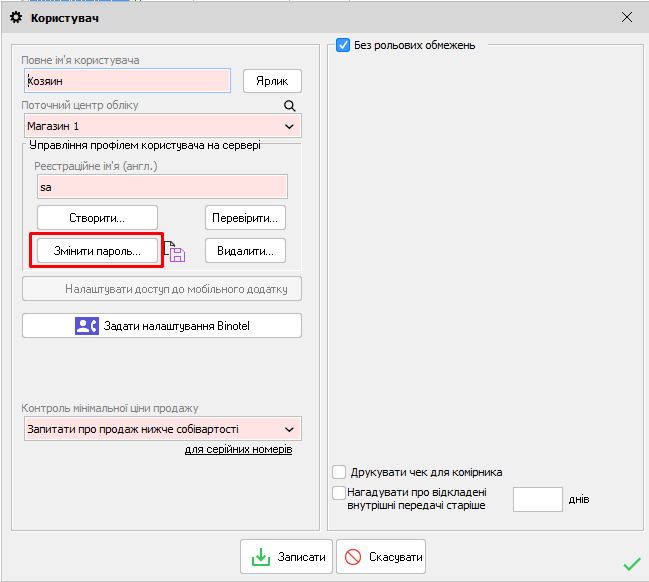This screenshot has width=649, height=582.
Task: Focus the днів number input box
Action: 537,499
